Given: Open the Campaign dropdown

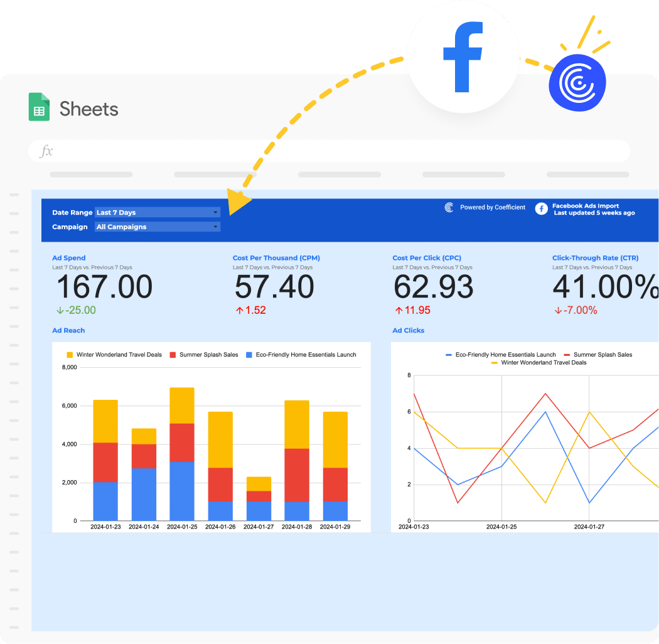Looking at the screenshot, I should 157,227.
